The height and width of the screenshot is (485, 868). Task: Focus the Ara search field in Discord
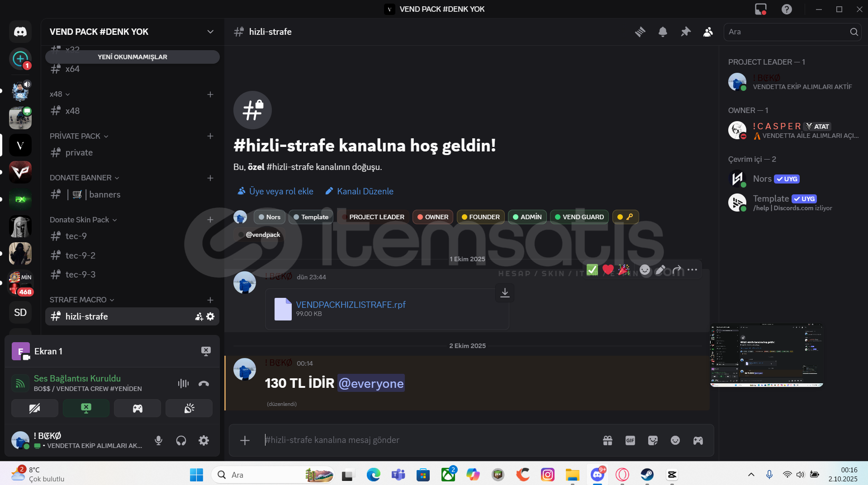(792, 32)
